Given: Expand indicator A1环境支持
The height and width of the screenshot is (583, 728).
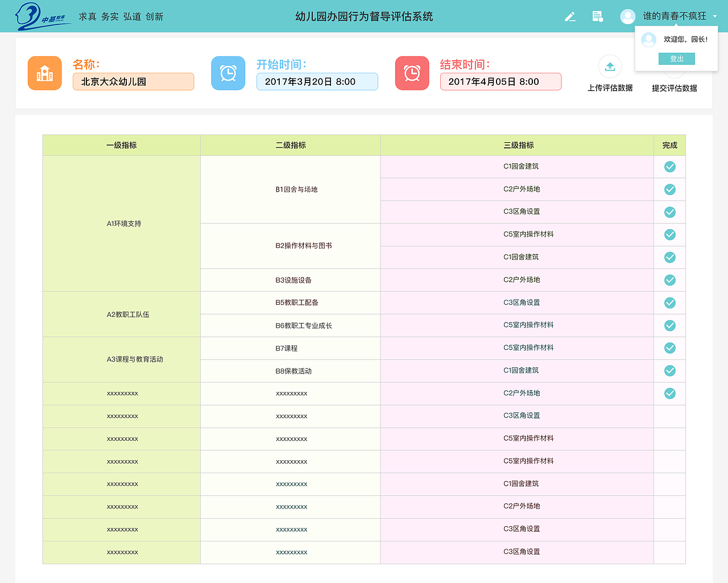Looking at the screenshot, I should click(121, 223).
